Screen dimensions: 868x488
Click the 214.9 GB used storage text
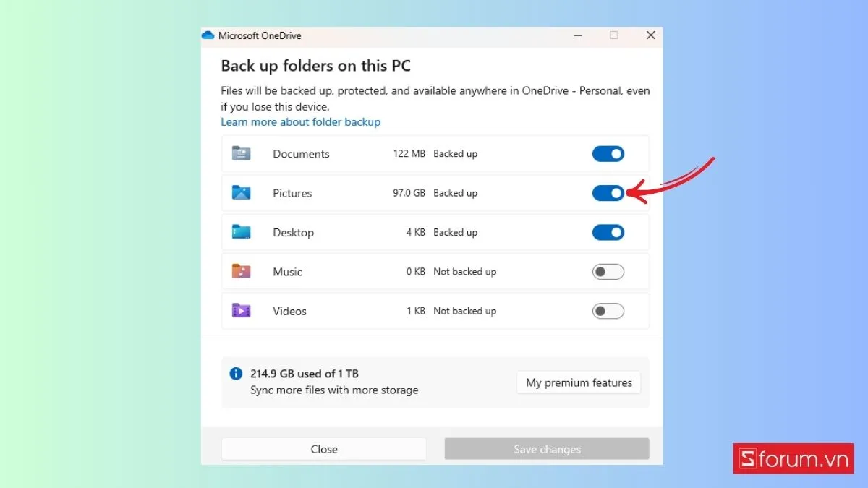point(305,374)
